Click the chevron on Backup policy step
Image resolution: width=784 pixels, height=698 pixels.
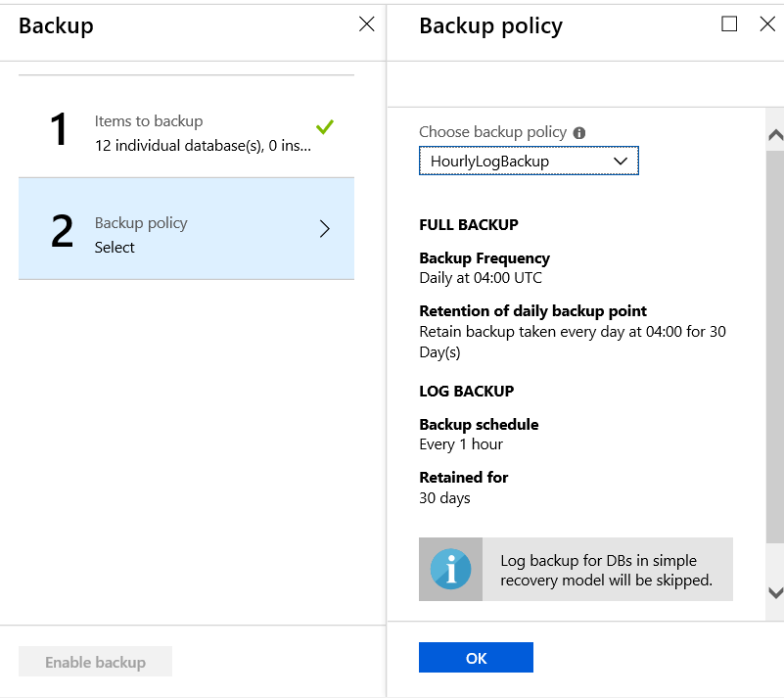325,229
